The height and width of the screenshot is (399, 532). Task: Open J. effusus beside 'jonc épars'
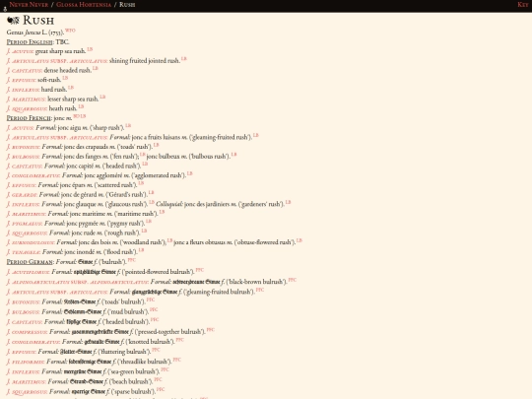pyautogui.click(x=21, y=185)
